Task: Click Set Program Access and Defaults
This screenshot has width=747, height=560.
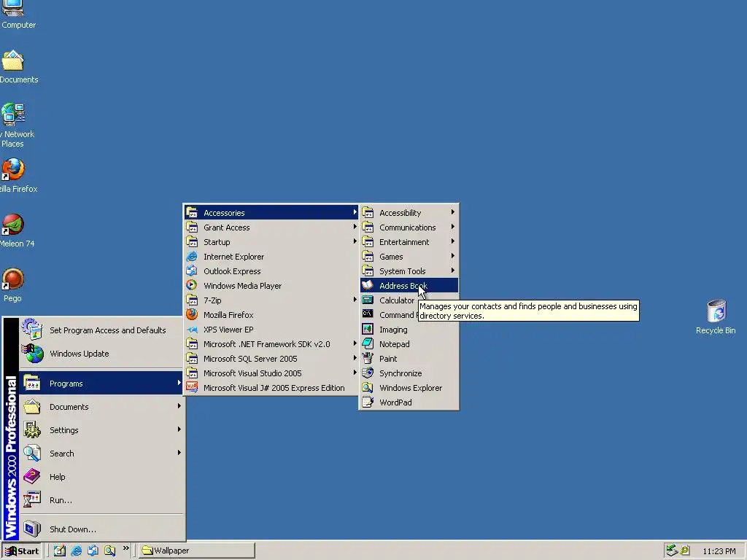Action: point(101,330)
